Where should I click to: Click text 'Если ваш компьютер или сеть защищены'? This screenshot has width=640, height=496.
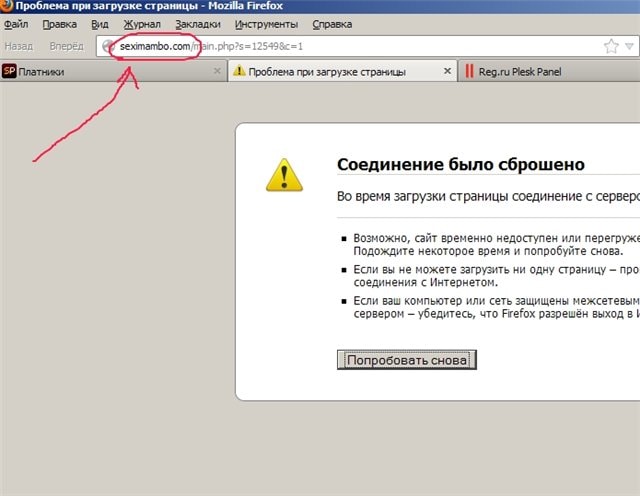click(x=460, y=301)
